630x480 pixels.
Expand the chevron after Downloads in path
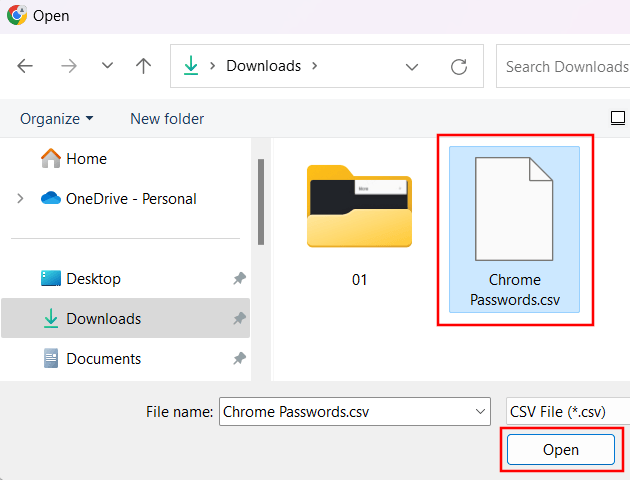point(315,65)
